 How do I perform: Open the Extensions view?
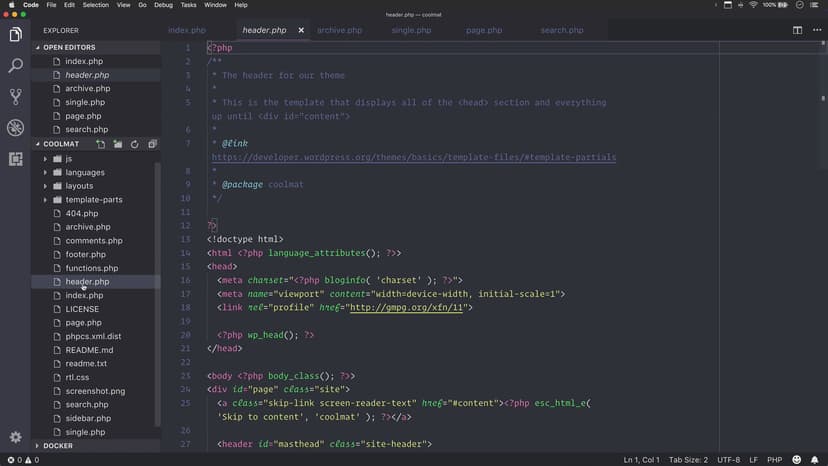pyautogui.click(x=15, y=159)
